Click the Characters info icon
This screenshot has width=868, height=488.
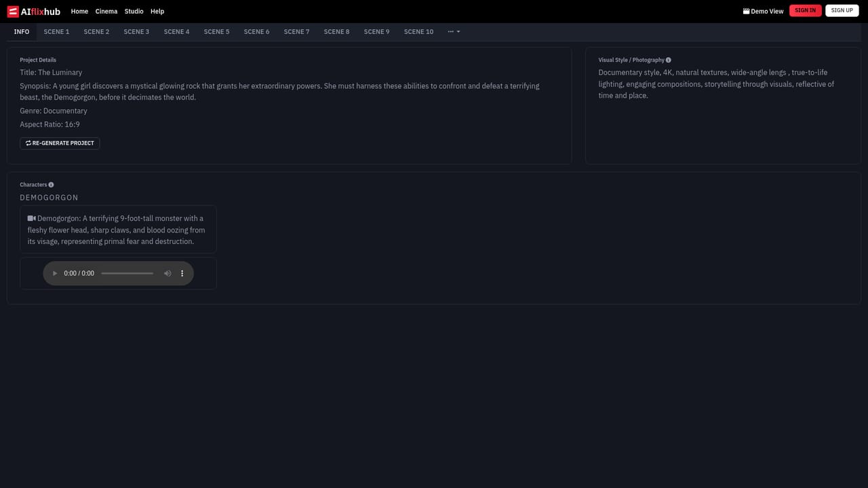pos(51,185)
